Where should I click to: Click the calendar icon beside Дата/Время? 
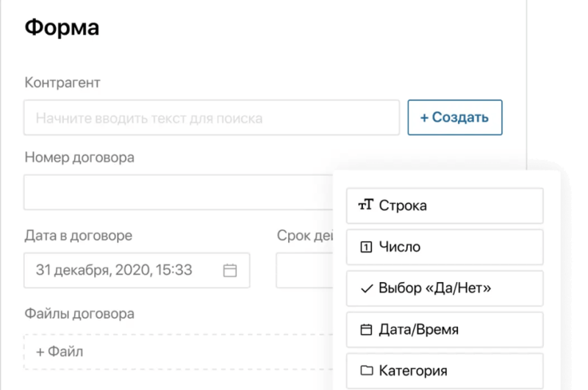tap(365, 330)
